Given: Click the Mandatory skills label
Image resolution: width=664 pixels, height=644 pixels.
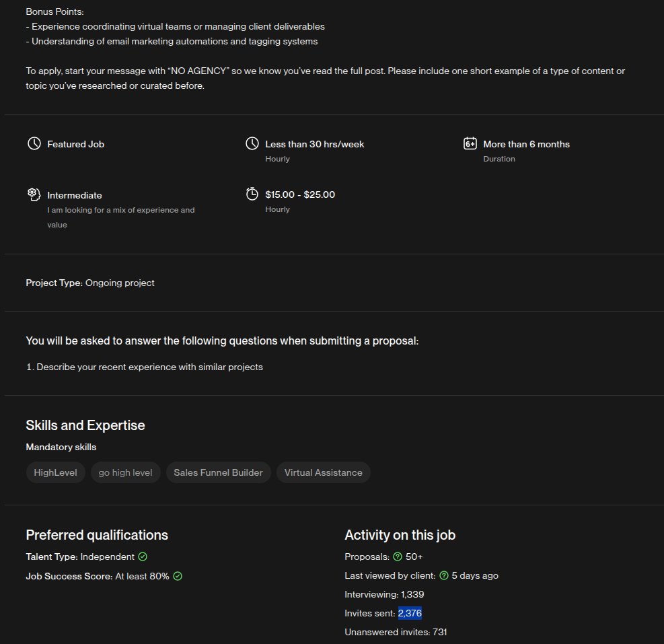Looking at the screenshot, I should click(x=61, y=447).
